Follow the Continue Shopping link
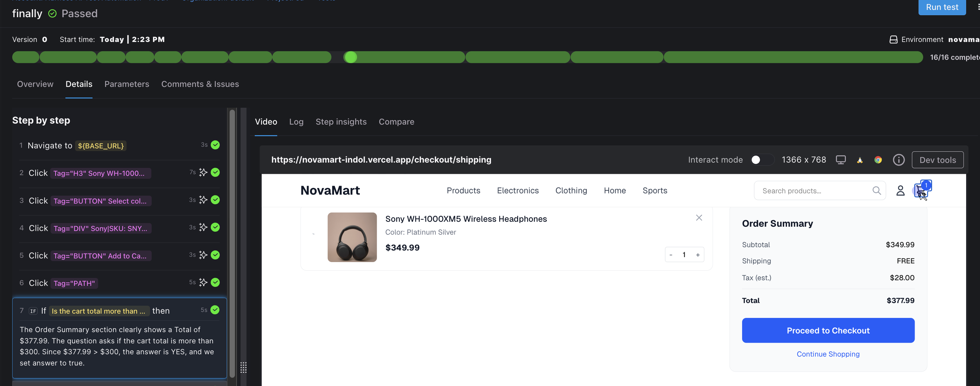The image size is (980, 386). (828, 354)
